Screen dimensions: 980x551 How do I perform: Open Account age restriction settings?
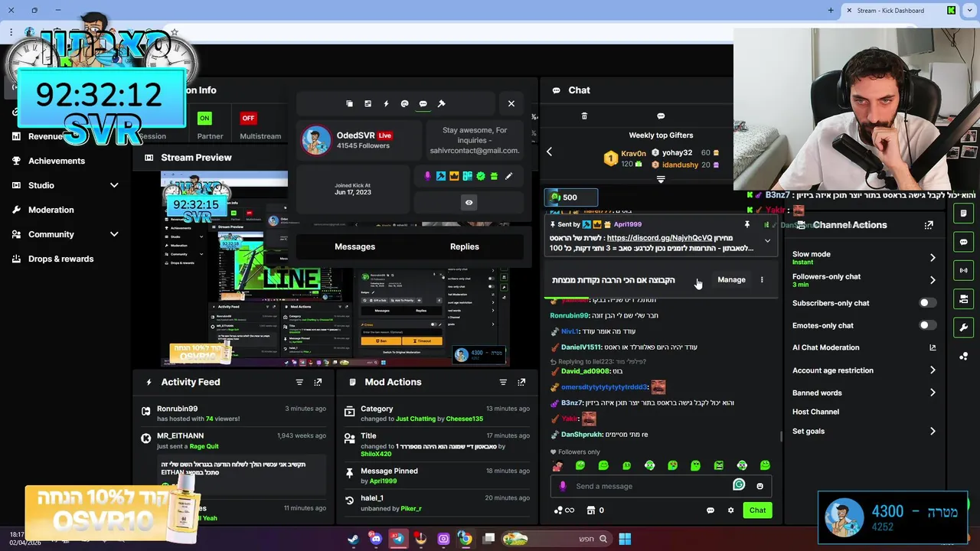coord(864,370)
